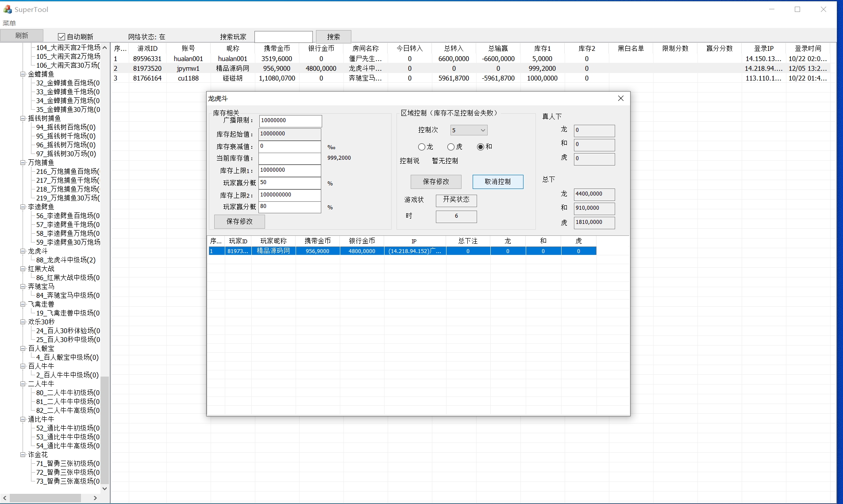
Task: Collapse the 金蟾捕鱼 tree node
Action: tap(23, 74)
